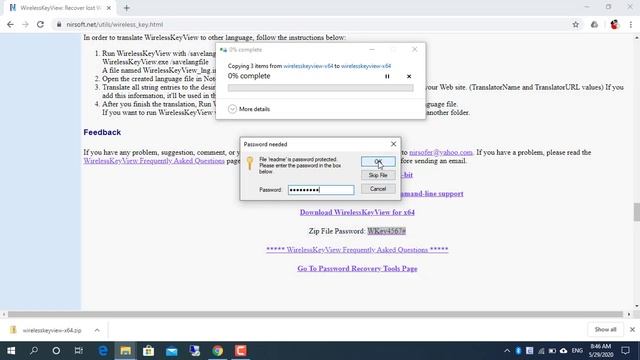Open the battery tray icon
This screenshot has height=360, width=640.
tap(552, 351)
